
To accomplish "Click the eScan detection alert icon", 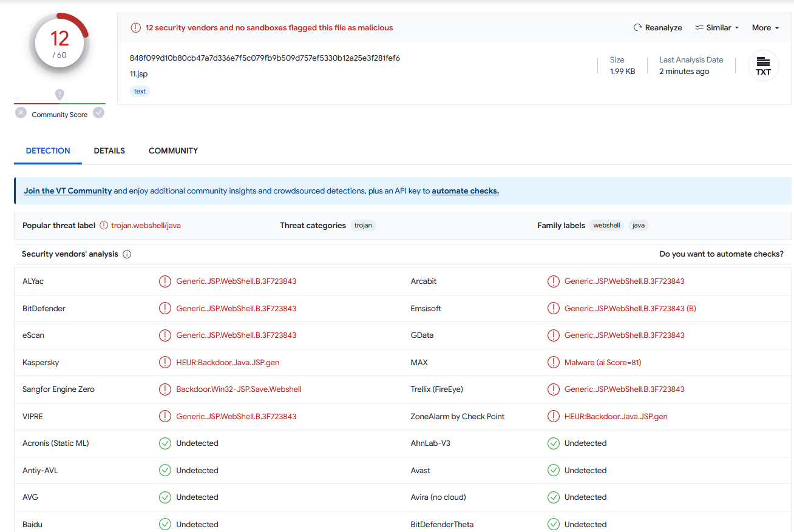I will (165, 335).
